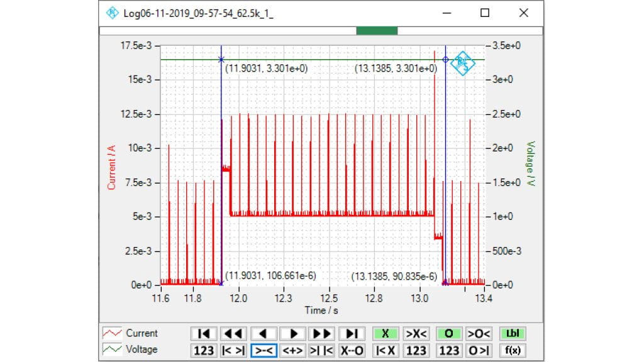Click the fast rewind double-arrow button
This screenshot has height=362, width=644.
(x=233, y=334)
